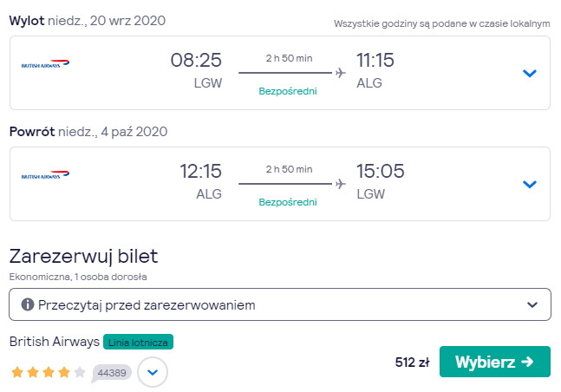Click the first orange rating star
Viewport: 561px width, 392px height.
[x=17, y=372]
